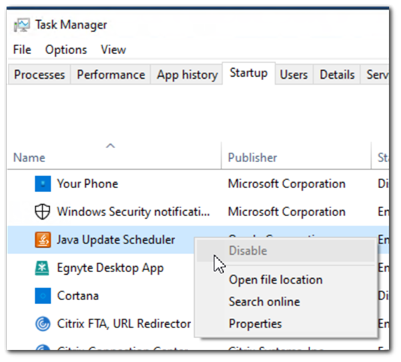
Task: Click Your Phone's Microsoft Corporation publisher cell
Action: pos(287,184)
